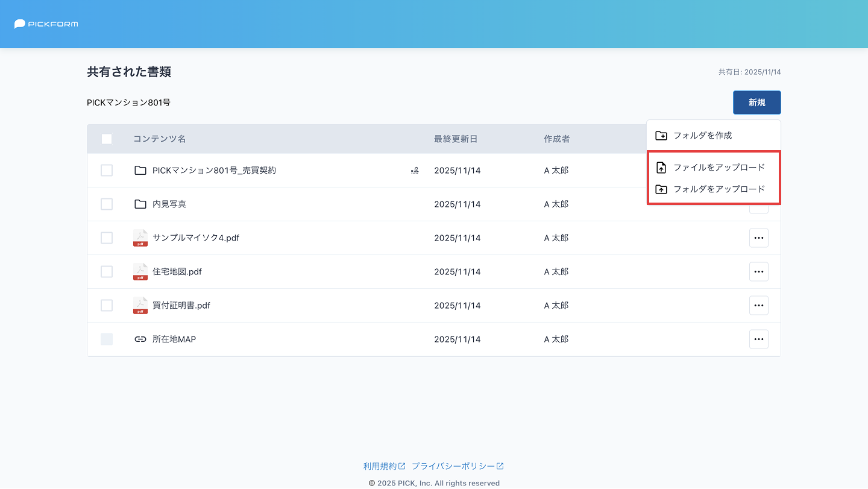The image size is (868, 489).
Task: Click the folder icon beside 内見写真
Action: click(140, 204)
